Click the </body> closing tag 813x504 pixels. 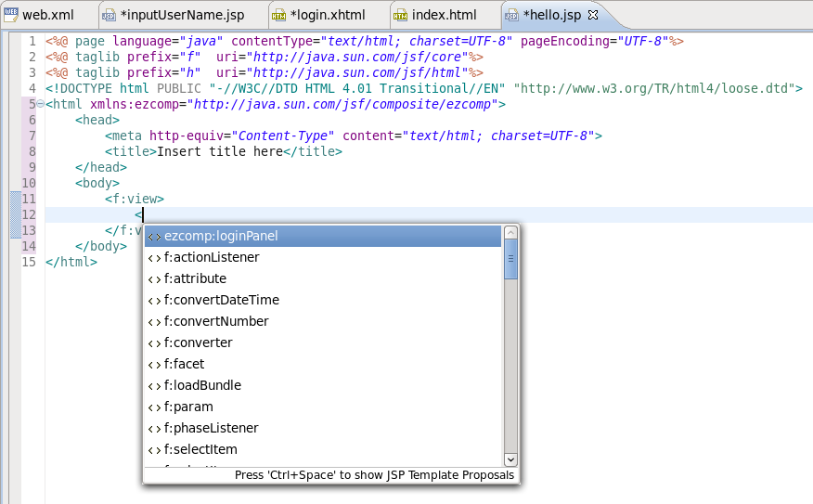[100, 246]
